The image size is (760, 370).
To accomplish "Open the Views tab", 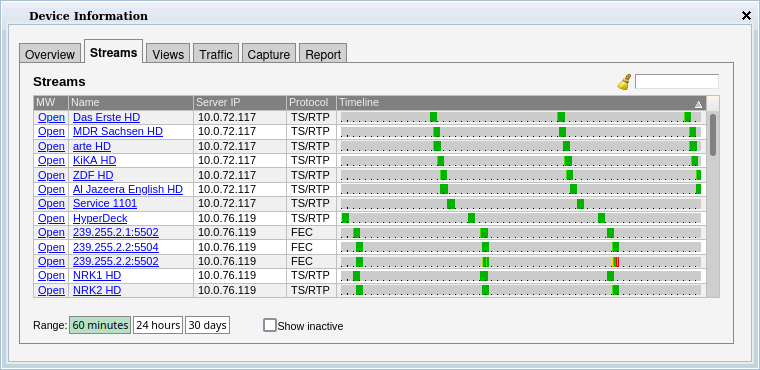I will [x=168, y=54].
